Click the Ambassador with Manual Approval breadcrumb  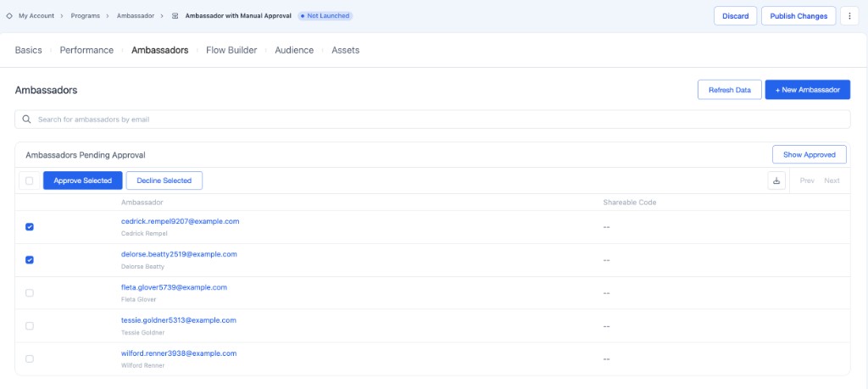coord(238,16)
